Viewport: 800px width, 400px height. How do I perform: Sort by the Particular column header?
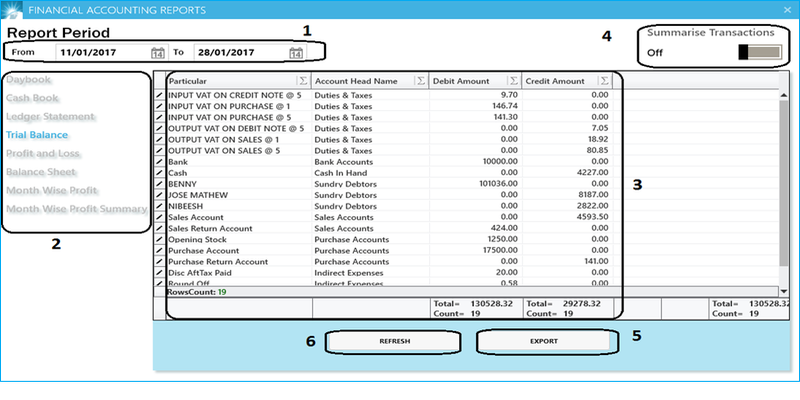(188, 81)
